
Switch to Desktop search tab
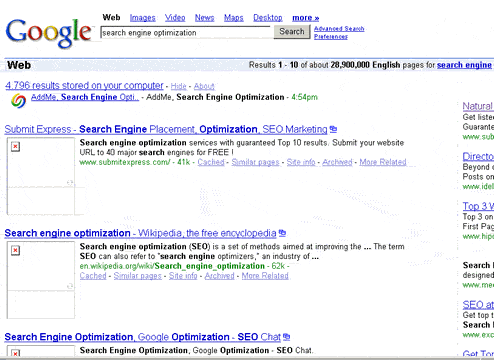click(x=268, y=18)
